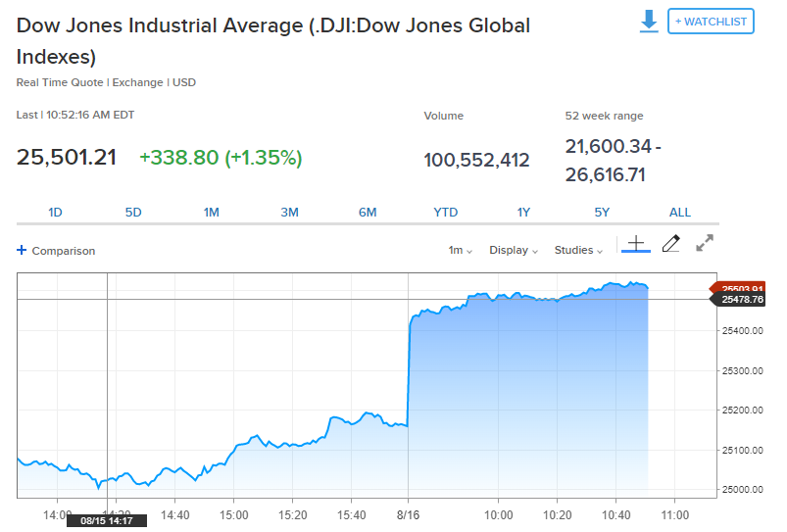The height and width of the screenshot is (532, 787).
Task: Show the 6M time range
Action: [x=368, y=213]
